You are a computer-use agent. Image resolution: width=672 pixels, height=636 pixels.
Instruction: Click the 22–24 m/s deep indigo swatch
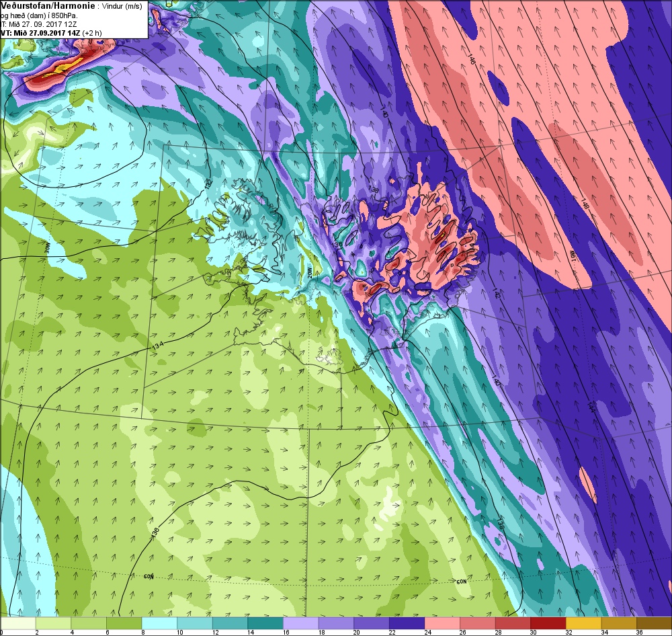point(407,623)
